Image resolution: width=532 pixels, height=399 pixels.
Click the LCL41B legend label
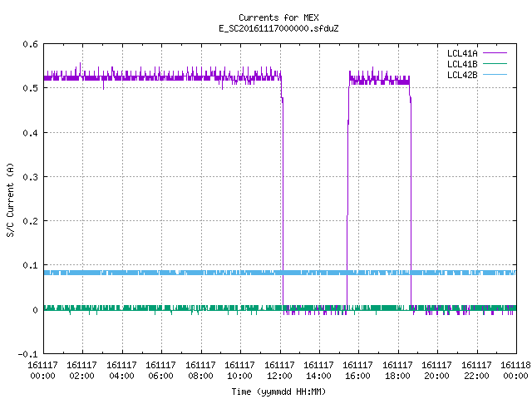point(462,64)
